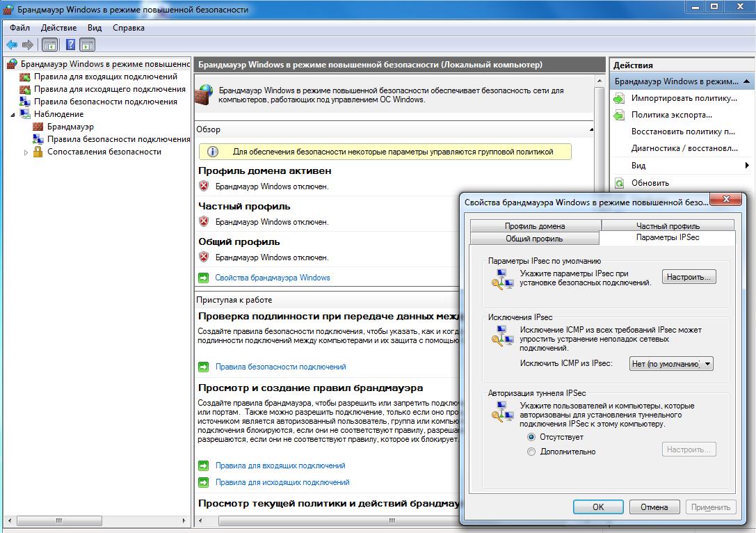
Task: Click Настроить button for IPsec default parameters
Action: [689, 277]
